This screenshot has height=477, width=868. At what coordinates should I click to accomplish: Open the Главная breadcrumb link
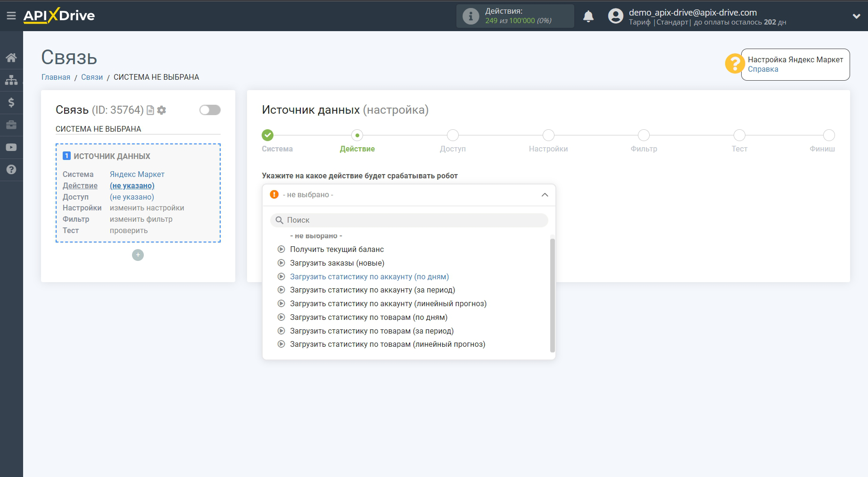tap(56, 77)
